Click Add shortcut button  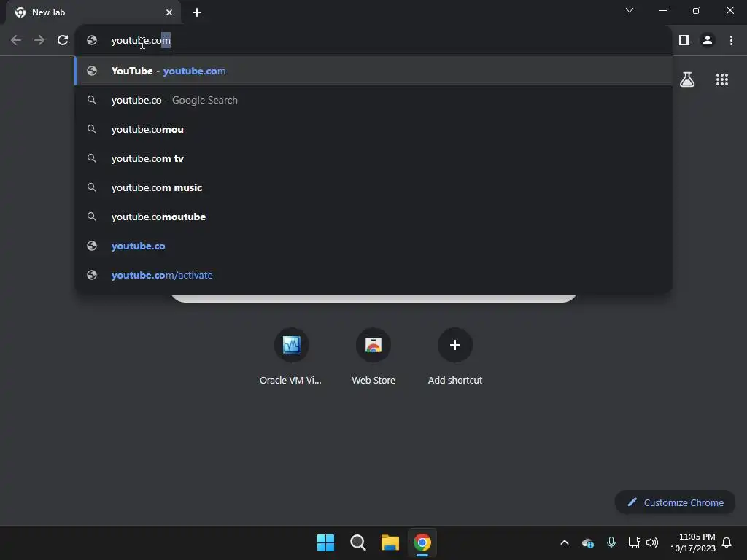pos(455,357)
